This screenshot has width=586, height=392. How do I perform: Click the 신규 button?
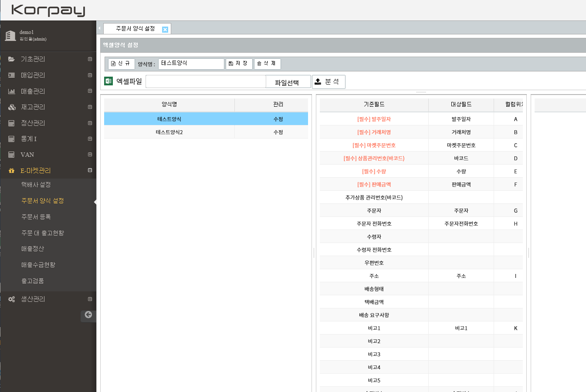tap(122, 64)
